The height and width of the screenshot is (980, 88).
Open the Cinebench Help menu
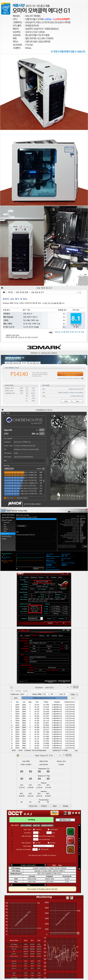click(x=8, y=413)
